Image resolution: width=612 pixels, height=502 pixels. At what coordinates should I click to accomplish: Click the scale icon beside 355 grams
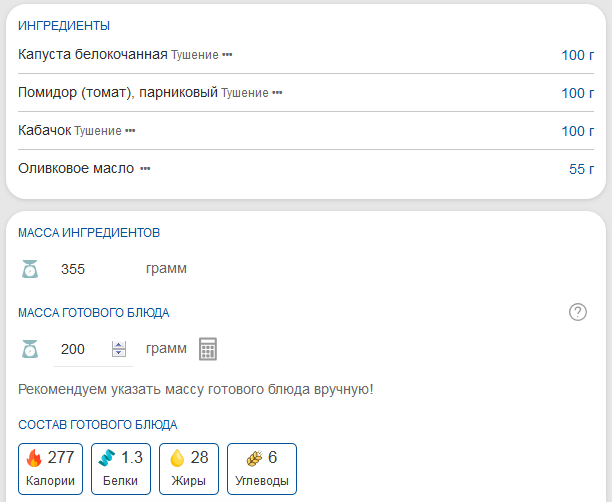pos(30,269)
